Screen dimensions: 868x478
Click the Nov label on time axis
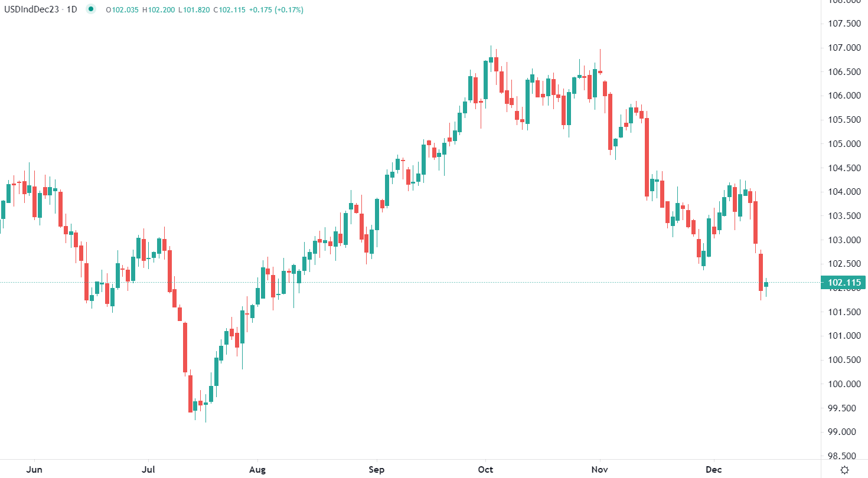coord(600,470)
